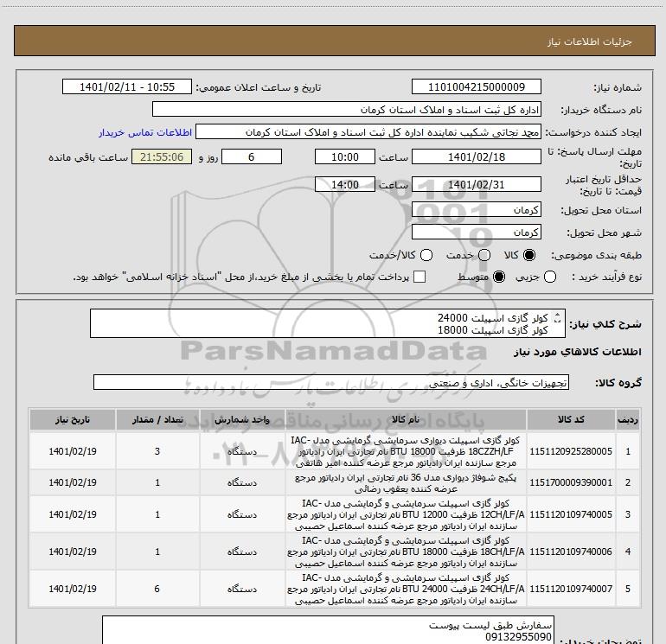Open اطلاعات تماس خریدار link
This screenshot has height=644, width=666.
(145, 132)
